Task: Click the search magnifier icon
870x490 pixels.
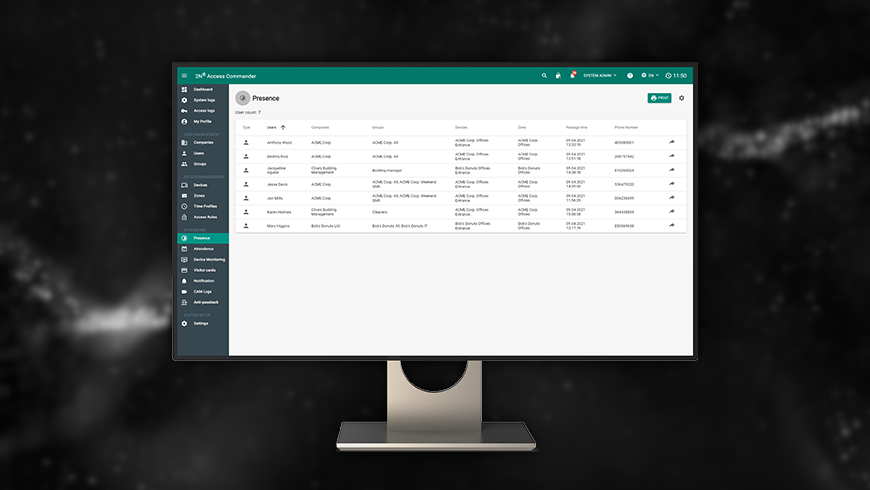Action: tap(544, 76)
